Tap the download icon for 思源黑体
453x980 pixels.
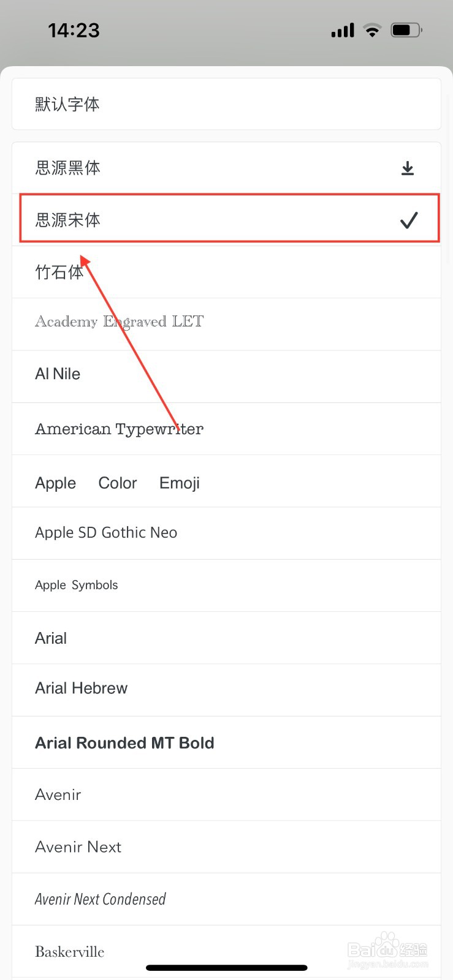point(408,168)
